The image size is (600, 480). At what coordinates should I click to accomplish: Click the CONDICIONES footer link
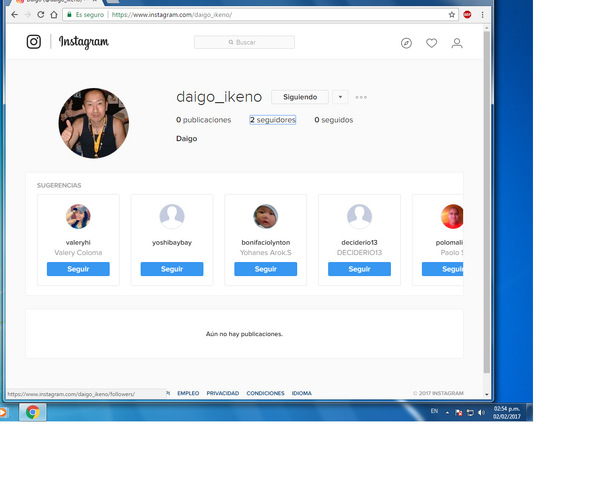point(265,393)
